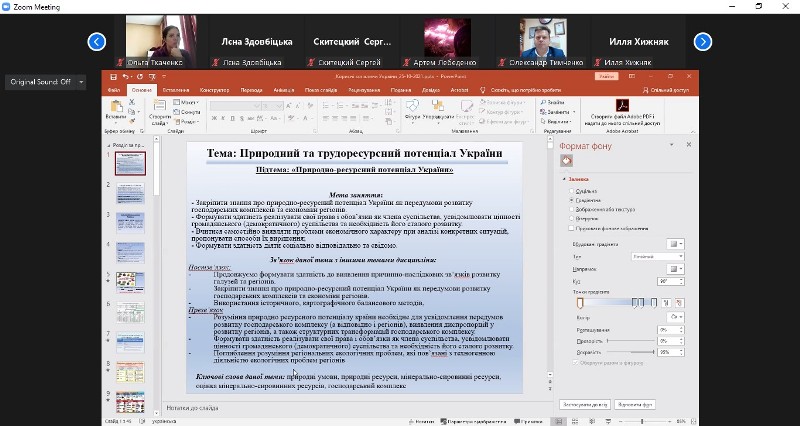Show previous participants with the left arrow
Screen dimensions: 800x426
[96, 41]
